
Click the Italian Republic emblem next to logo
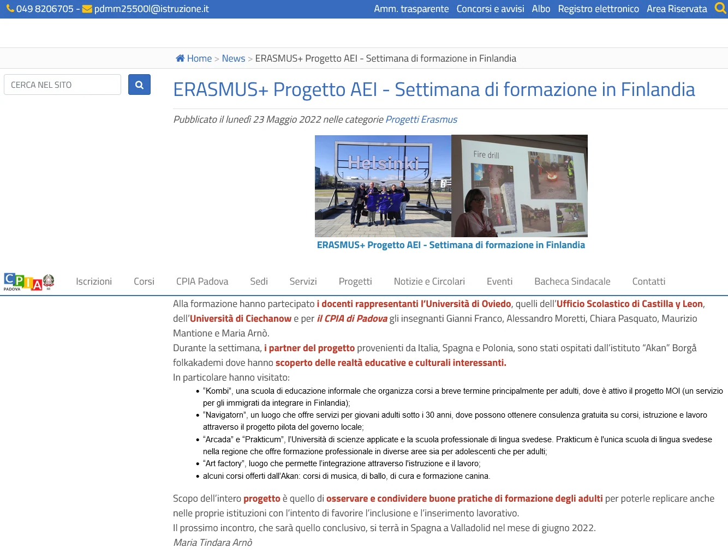coord(49,281)
